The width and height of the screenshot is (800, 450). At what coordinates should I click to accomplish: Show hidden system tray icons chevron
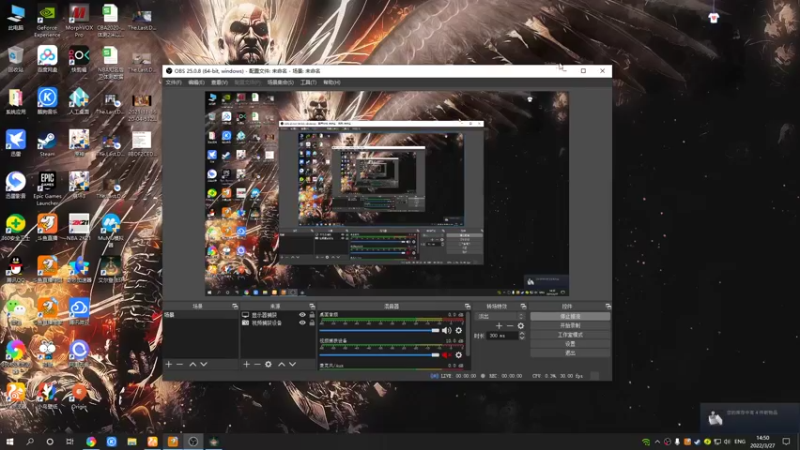[657, 442]
